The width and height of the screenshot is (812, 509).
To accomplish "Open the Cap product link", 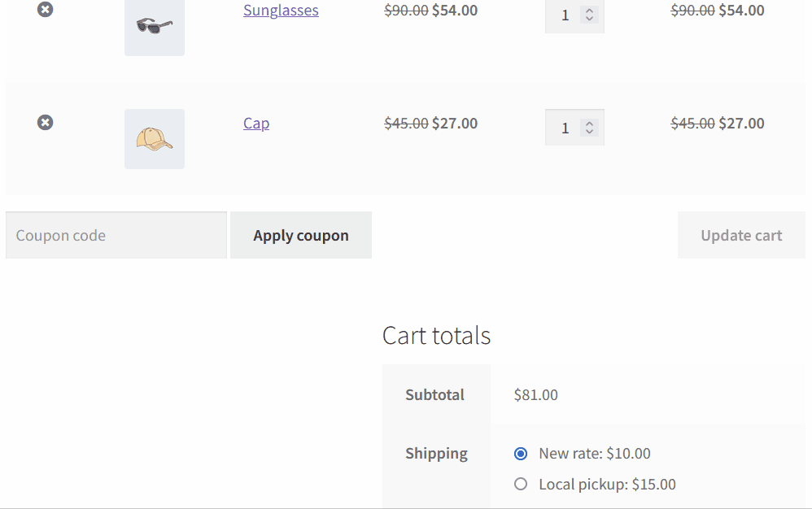I will tap(256, 123).
